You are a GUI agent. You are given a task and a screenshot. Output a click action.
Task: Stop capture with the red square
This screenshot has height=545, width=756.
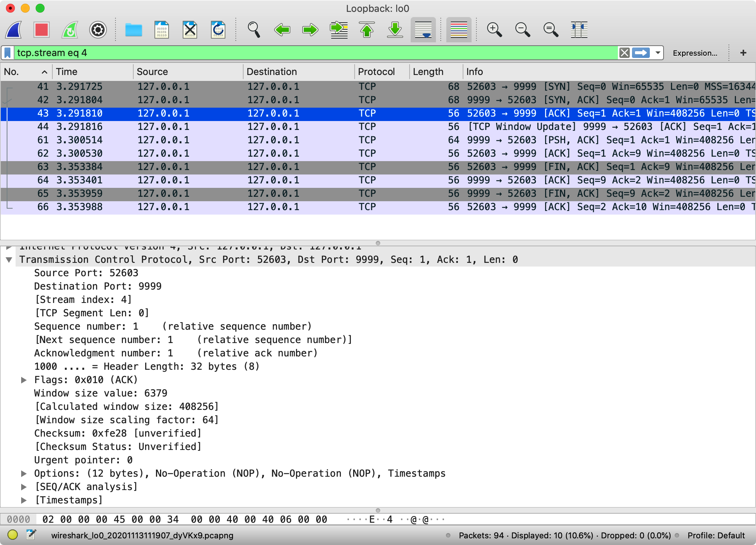tap(42, 30)
